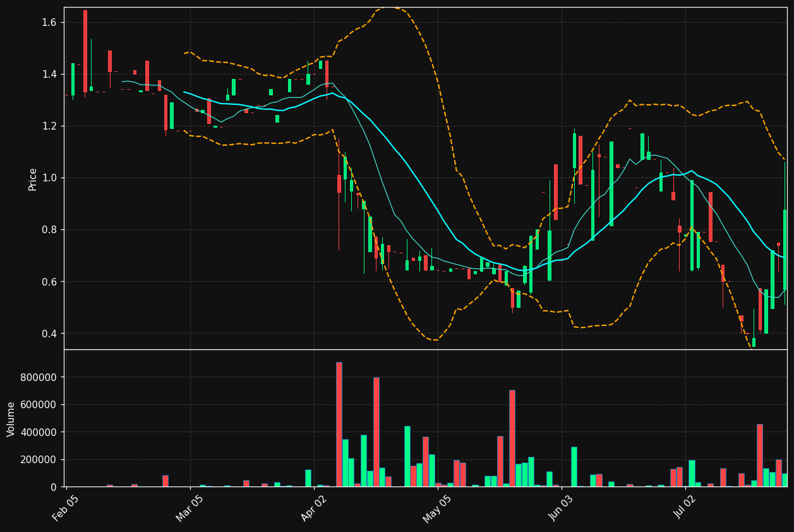Click the 0.4 price axis label
This screenshot has height=532, width=794.
pyautogui.click(x=49, y=334)
